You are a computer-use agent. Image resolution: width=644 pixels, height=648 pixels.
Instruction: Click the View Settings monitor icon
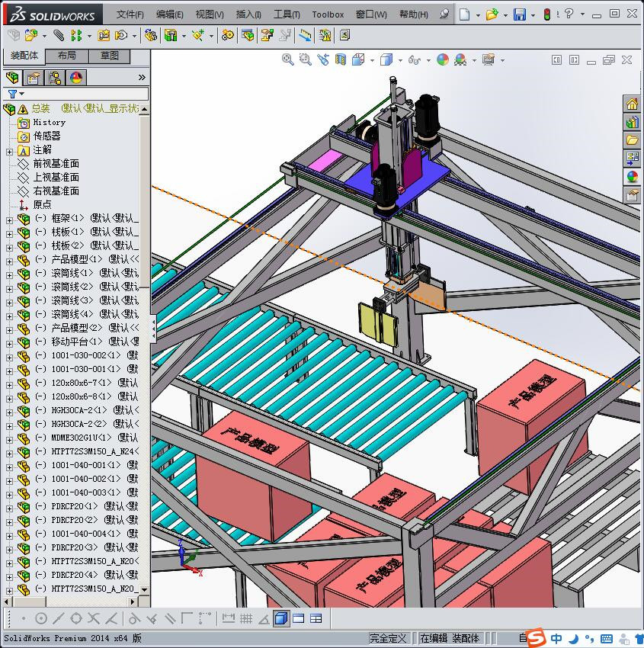click(489, 60)
